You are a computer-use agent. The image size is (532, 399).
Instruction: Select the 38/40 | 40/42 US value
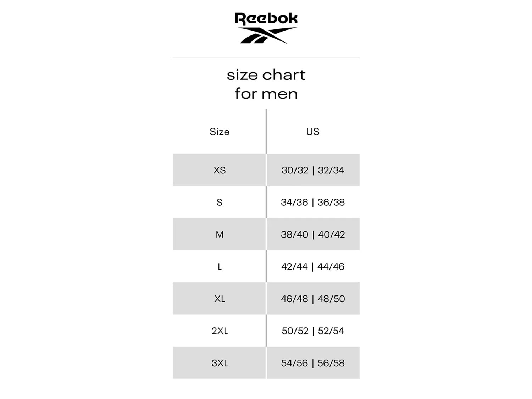[313, 234]
